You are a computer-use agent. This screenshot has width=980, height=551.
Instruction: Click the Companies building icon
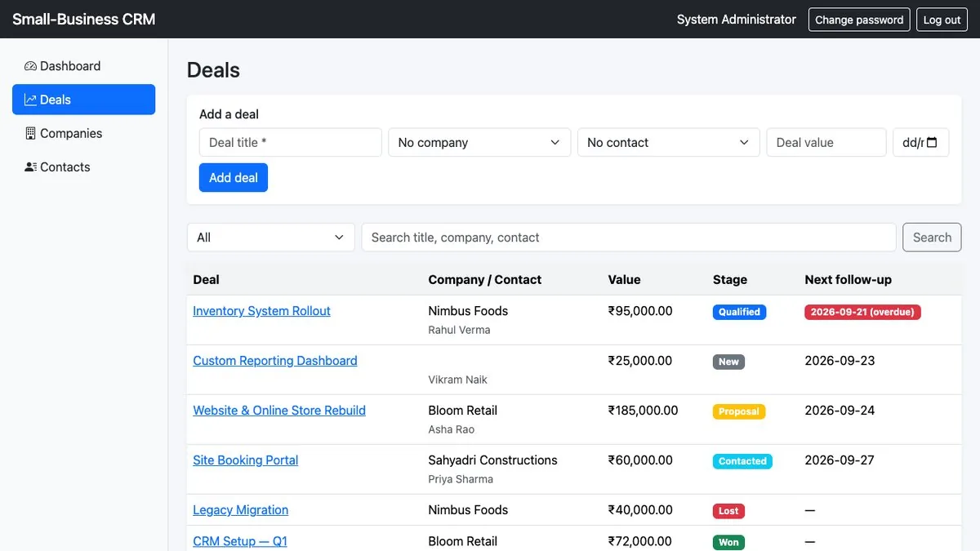click(30, 133)
